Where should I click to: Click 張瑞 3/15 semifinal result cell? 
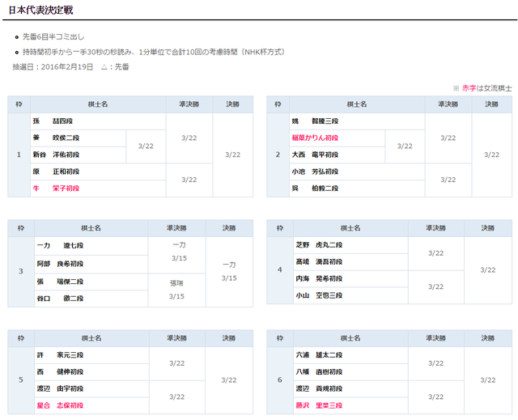point(176,290)
